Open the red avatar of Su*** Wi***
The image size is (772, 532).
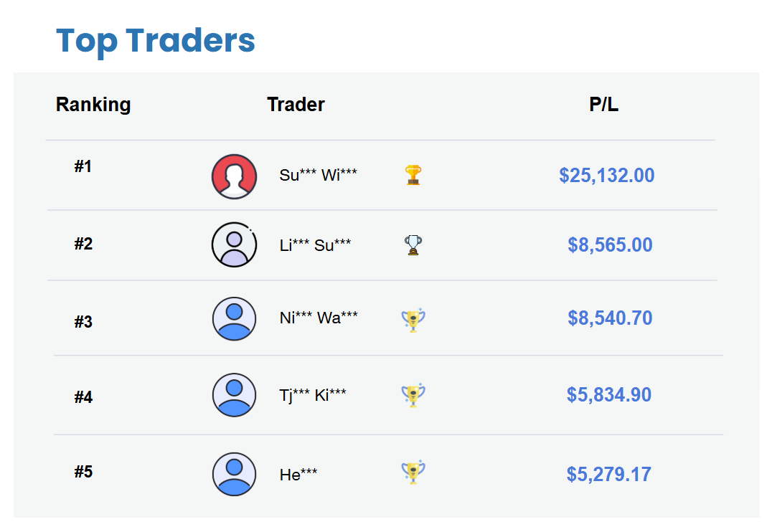(x=234, y=176)
